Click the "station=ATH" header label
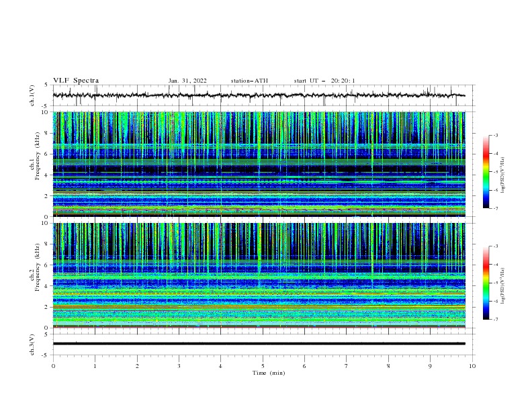Screen dimensions: 532x411 pyautogui.click(x=249, y=81)
